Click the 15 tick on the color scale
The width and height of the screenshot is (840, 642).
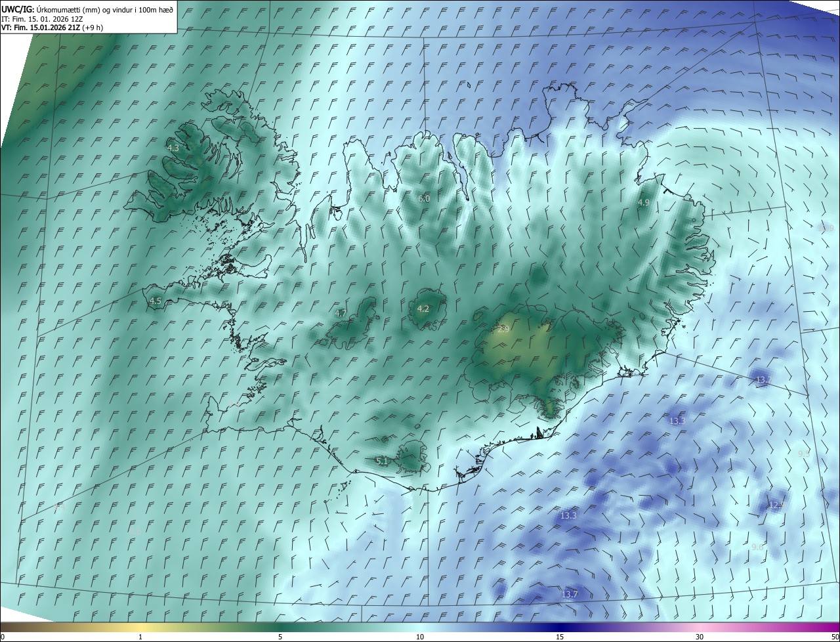click(x=560, y=637)
